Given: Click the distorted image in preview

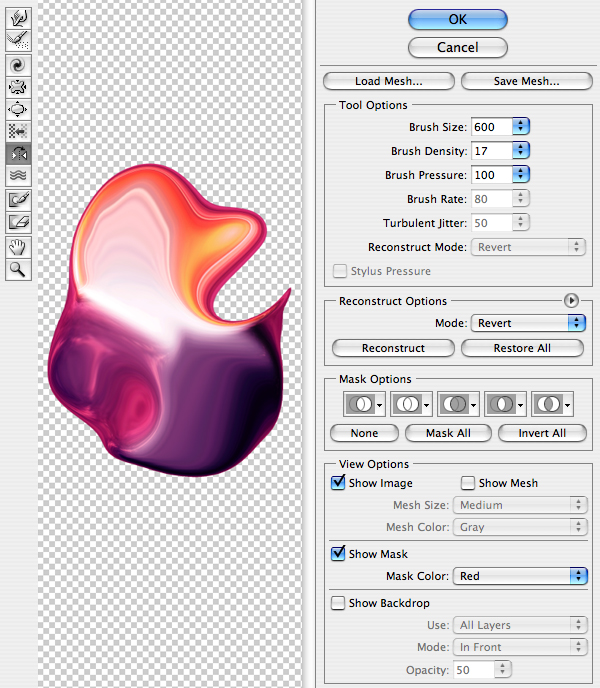Looking at the screenshot, I should (x=169, y=320).
